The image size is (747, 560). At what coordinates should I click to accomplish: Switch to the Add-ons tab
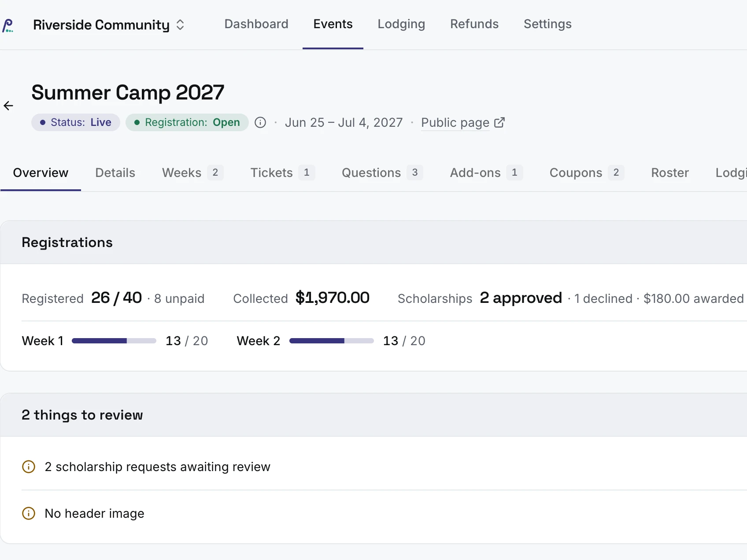486,173
